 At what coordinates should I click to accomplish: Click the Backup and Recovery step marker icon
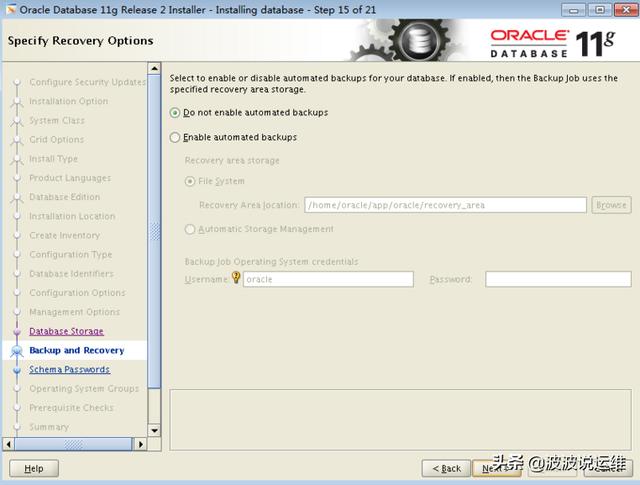[x=17, y=351]
